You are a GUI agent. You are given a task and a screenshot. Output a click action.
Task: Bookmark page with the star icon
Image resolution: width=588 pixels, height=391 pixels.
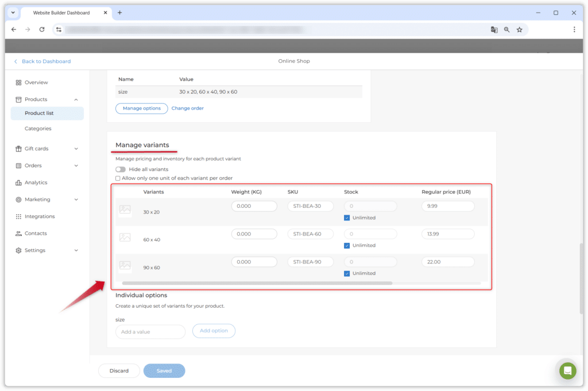pos(519,29)
